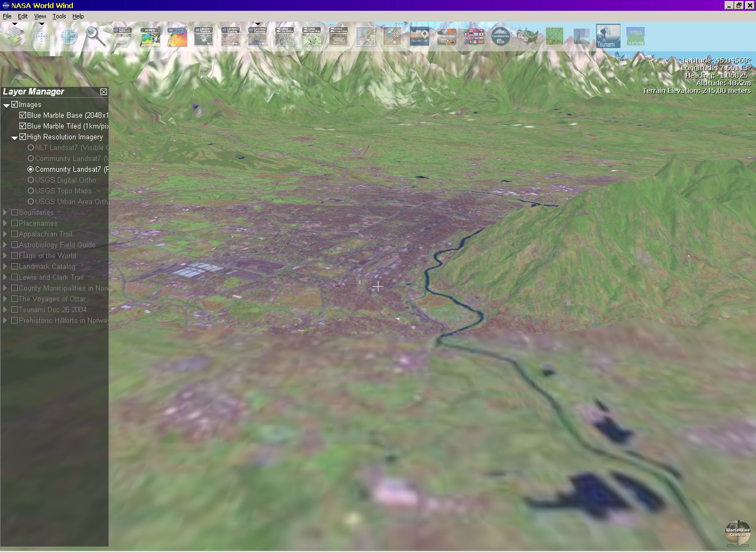Open the SVS imagery icon

tap(177, 36)
